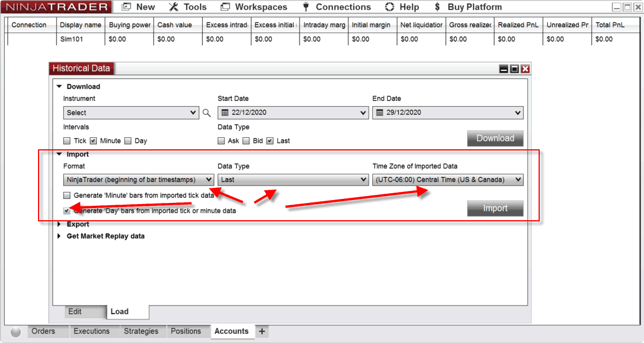This screenshot has width=644, height=343.
Task: Click the instrument search magnifier icon
Action: (207, 112)
